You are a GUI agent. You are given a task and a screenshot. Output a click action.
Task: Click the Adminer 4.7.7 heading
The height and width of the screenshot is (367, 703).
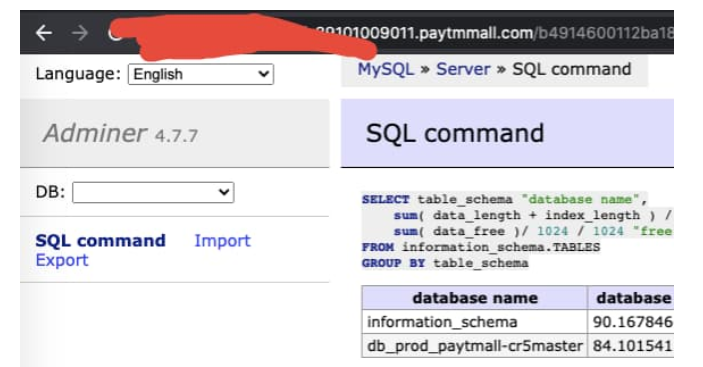[x=120, y=134]
